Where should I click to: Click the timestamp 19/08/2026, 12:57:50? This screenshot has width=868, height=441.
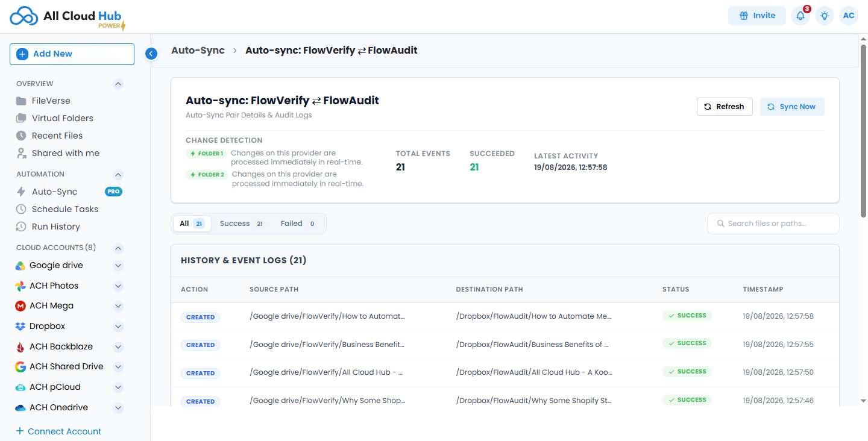pyautogui.click(x=778, y=372)
